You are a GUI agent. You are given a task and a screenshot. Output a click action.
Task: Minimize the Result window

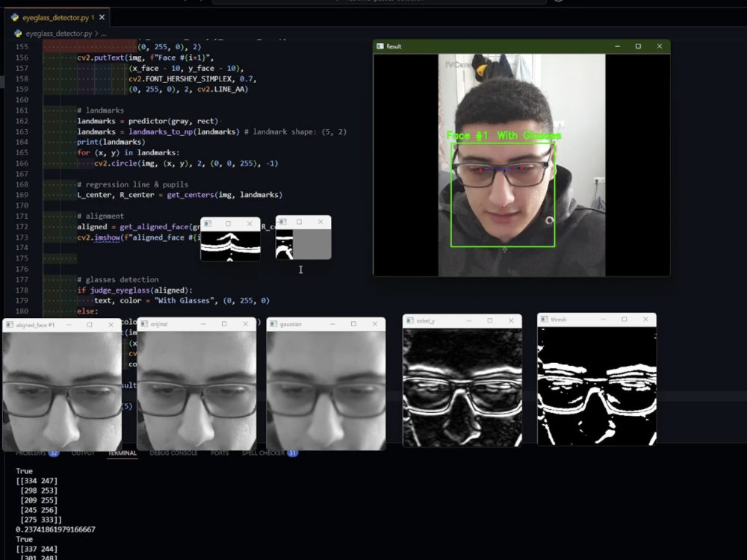click(618, 46)
